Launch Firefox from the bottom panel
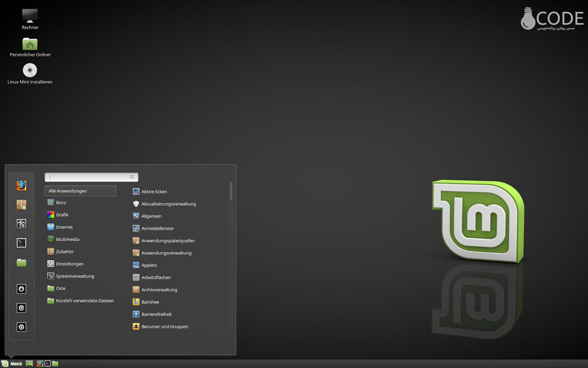This screenshot has height=368, width=588. tap(40, 364)
